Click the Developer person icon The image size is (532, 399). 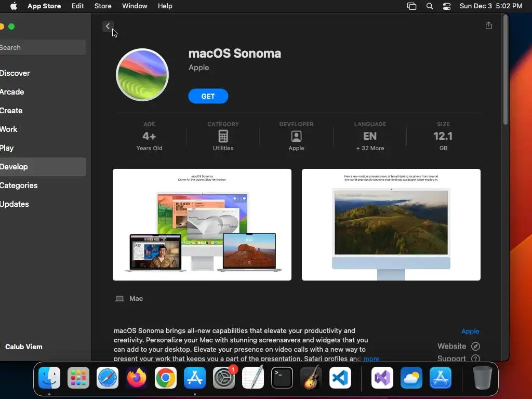(296, 136)
